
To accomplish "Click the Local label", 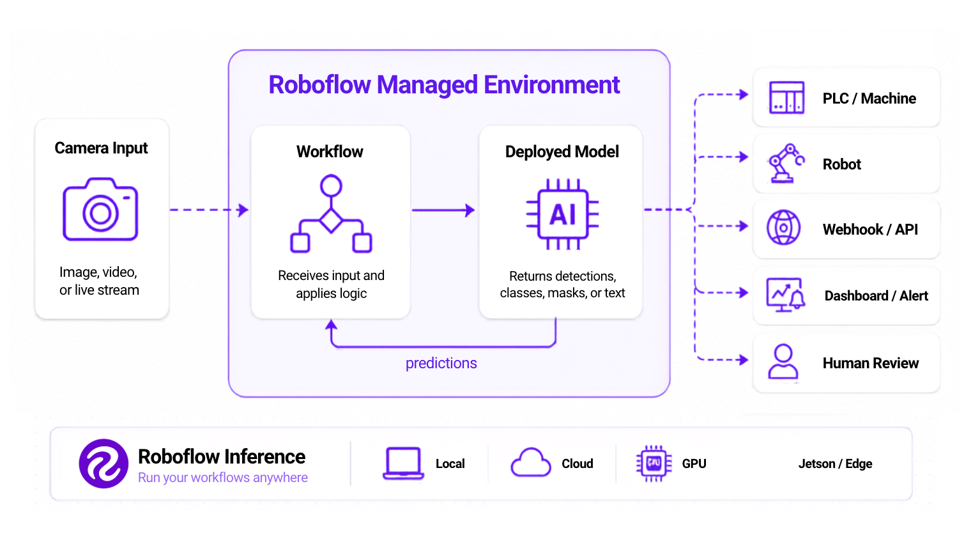I will point(450,464).
